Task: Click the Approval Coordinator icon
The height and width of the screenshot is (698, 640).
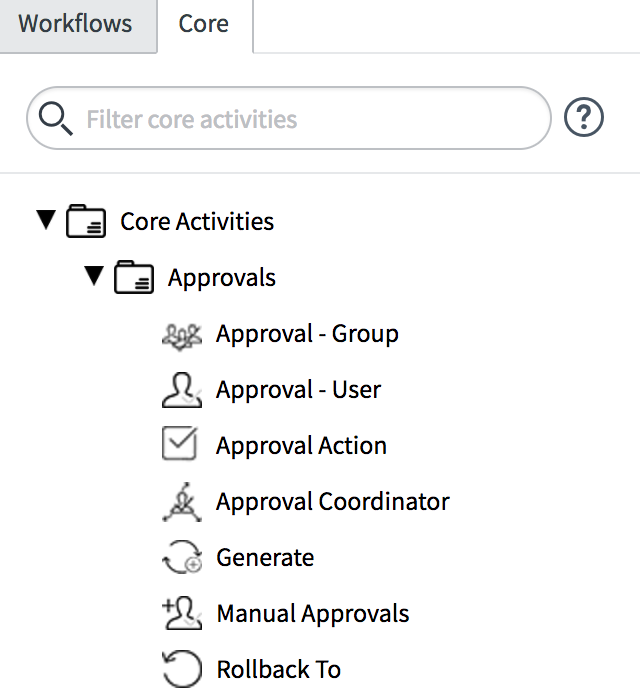Action: (182, 502)
